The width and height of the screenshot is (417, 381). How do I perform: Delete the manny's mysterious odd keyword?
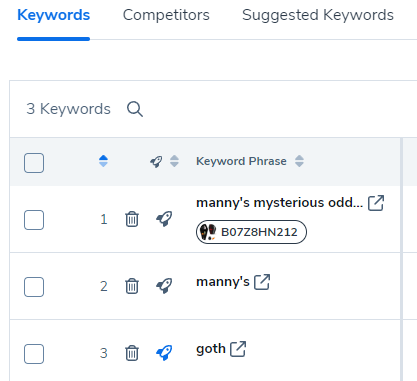pos(132,219)
